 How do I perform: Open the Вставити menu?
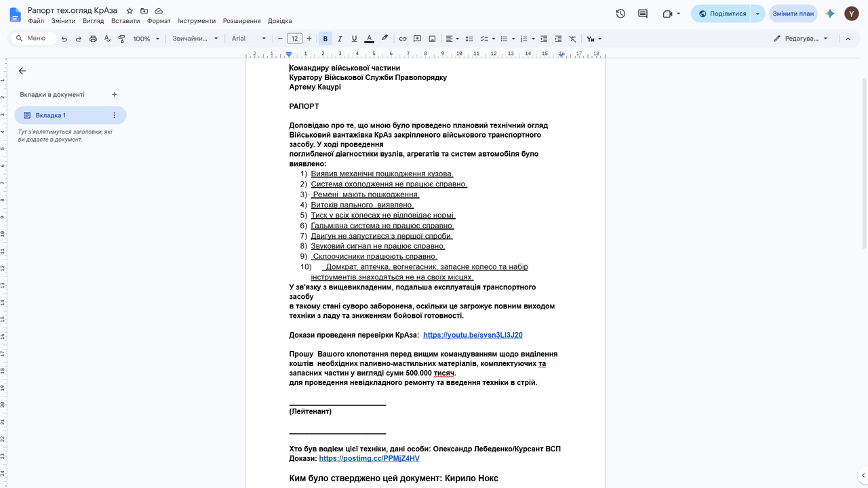click(125, 21)
